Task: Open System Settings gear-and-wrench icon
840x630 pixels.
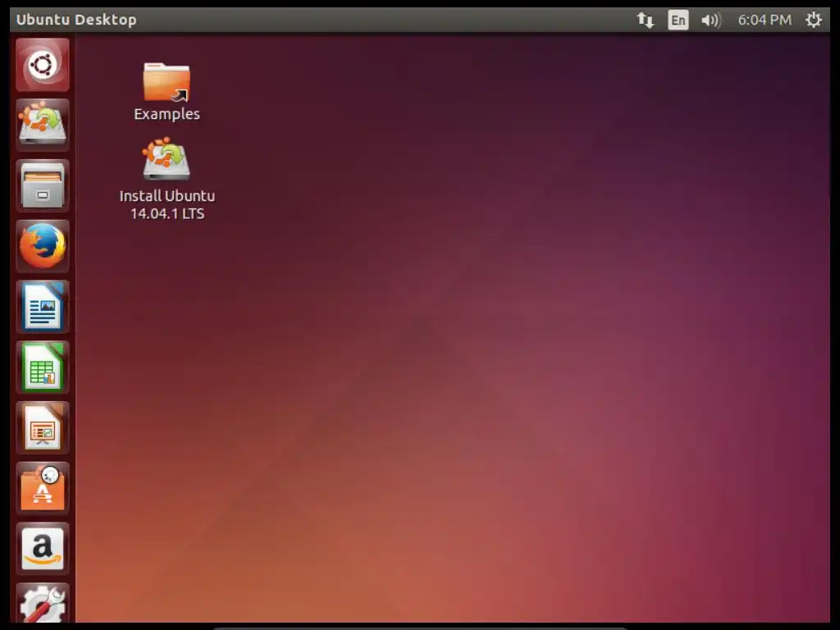Action: point(43,603)
